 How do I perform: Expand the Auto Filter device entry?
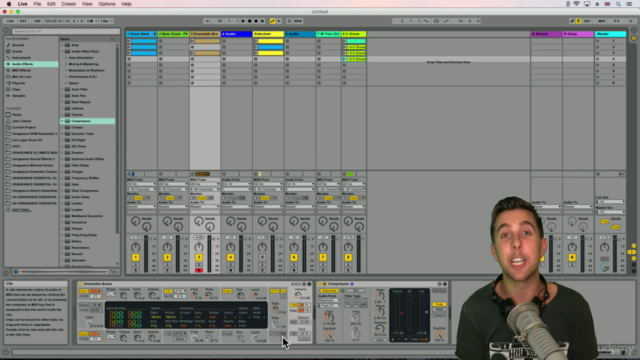pos(62,89)
